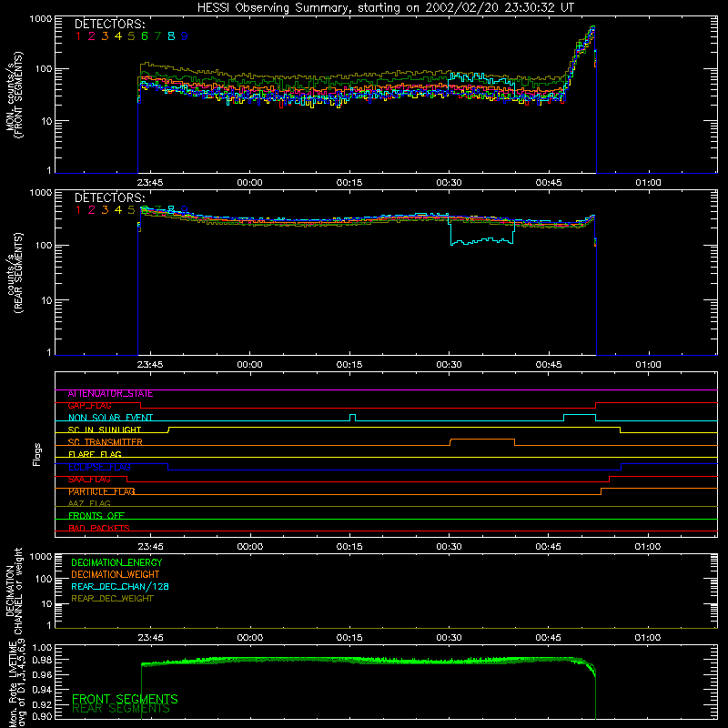Image resolution: width=728 pixels, height=728 pixels.
Task: Click the REAR_DEC_CHAN/128 legend entry
Action: (x=120, y=587)
